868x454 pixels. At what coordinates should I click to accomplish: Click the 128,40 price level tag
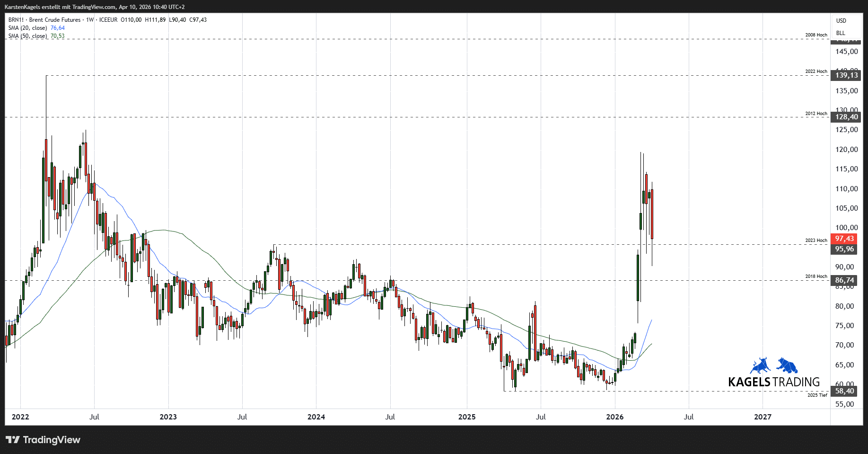pos(846,117)
